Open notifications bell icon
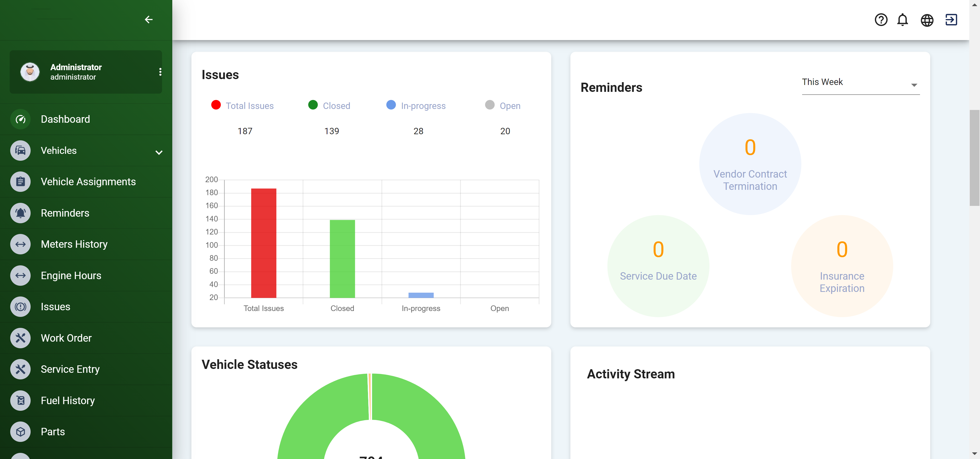 click(903, 20)
